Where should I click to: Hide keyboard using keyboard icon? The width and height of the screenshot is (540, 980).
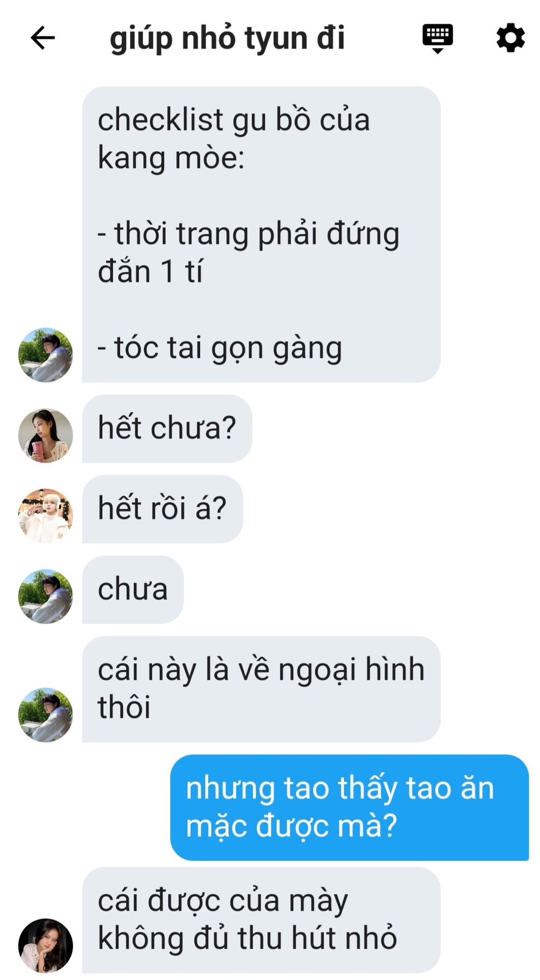(x=437, y=38)
